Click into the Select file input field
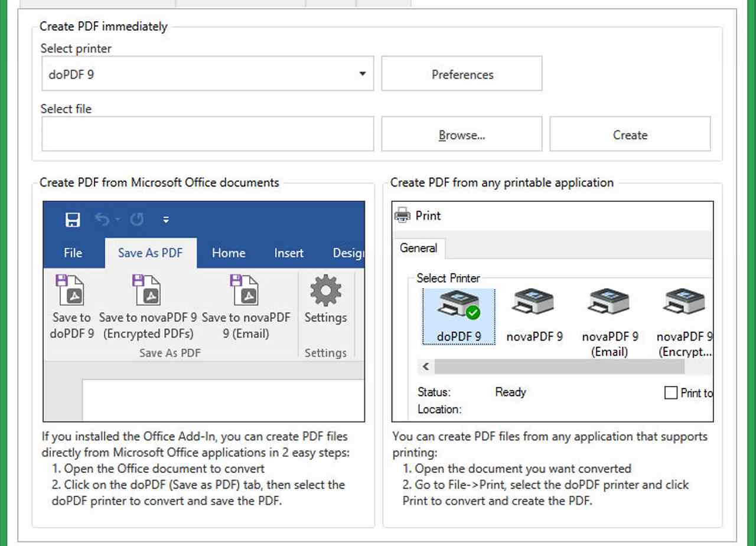Viewport: 756px width, 546px height. click(x=207, y=135)
